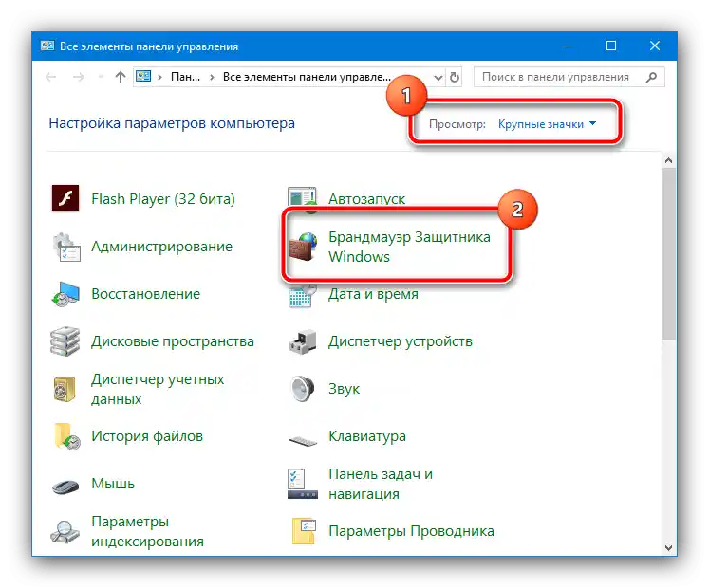Open the Flash Player icon

(65, 198)
